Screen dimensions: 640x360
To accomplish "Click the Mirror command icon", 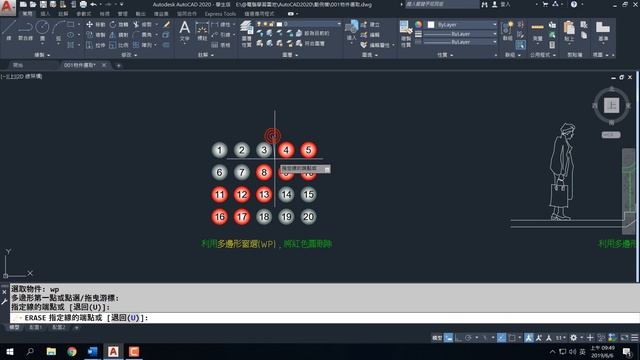I will [x=113, y=35].
